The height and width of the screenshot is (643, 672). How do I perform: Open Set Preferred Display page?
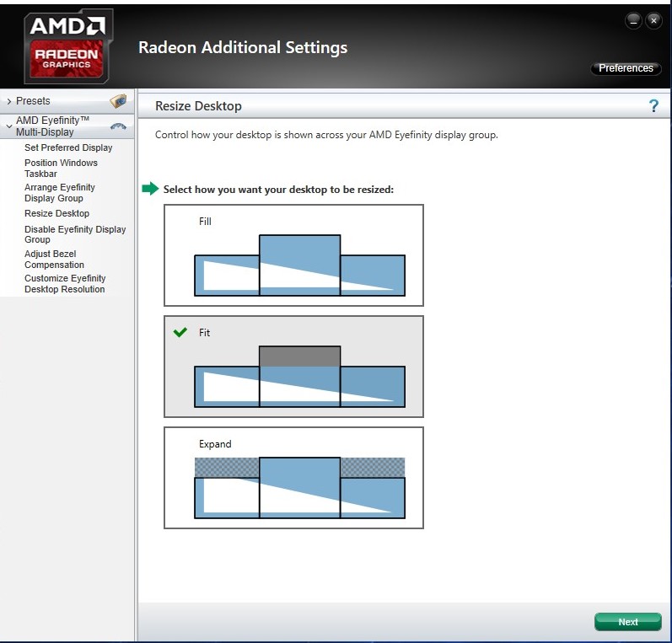click(68, 147)
